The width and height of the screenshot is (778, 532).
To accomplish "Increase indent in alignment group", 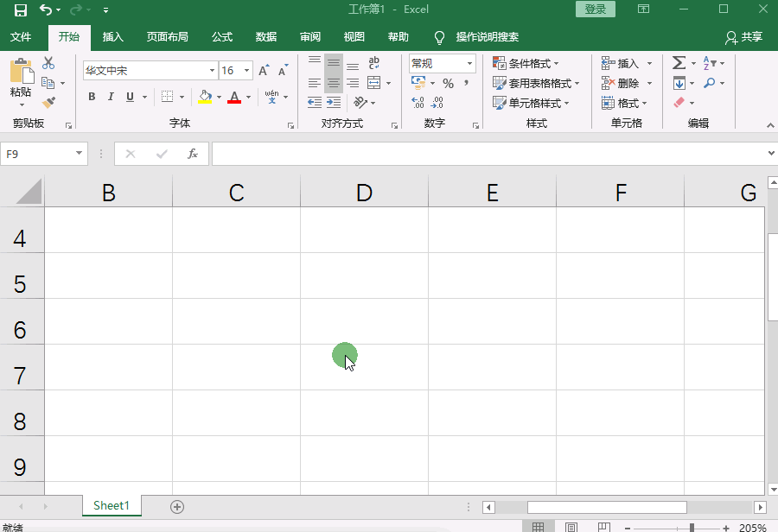I will [334, 103].
